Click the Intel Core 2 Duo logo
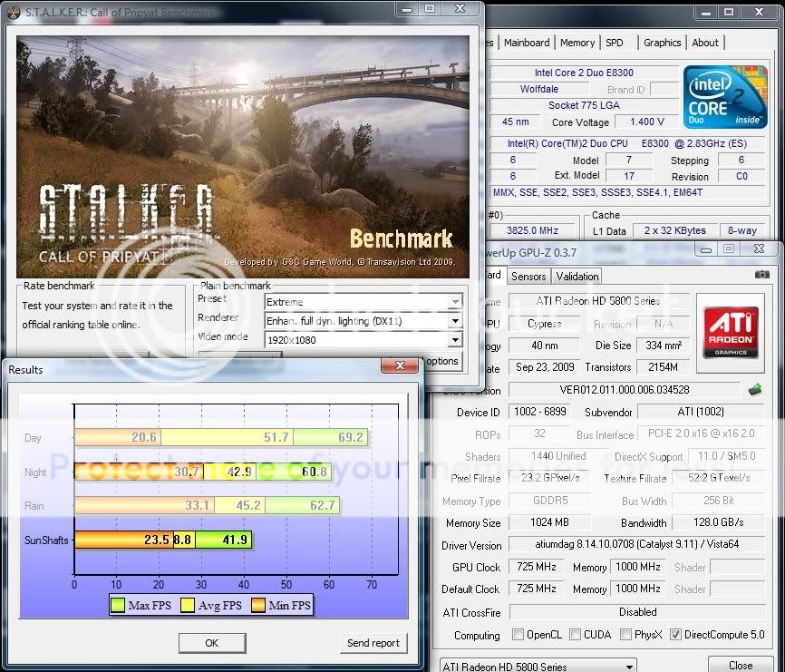Screen dimensions: 785x672 click(x=725, y=95)
